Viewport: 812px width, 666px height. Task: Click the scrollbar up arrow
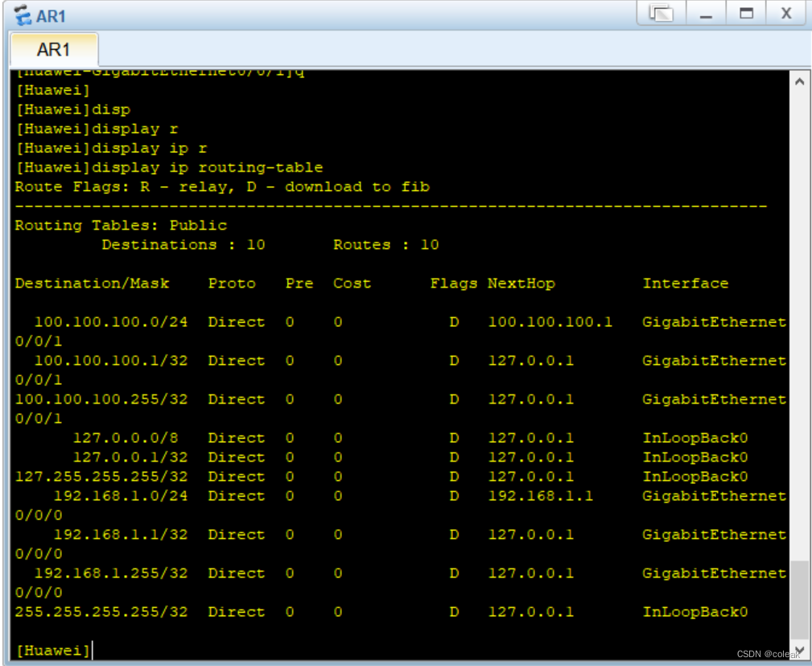coord(800,81)
